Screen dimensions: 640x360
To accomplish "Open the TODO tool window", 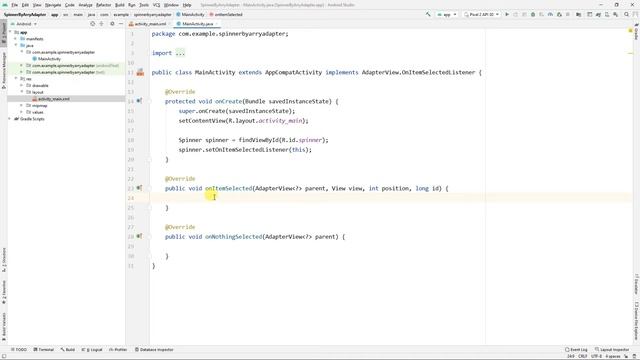I will pyautogui.click(x=19, y=350).
